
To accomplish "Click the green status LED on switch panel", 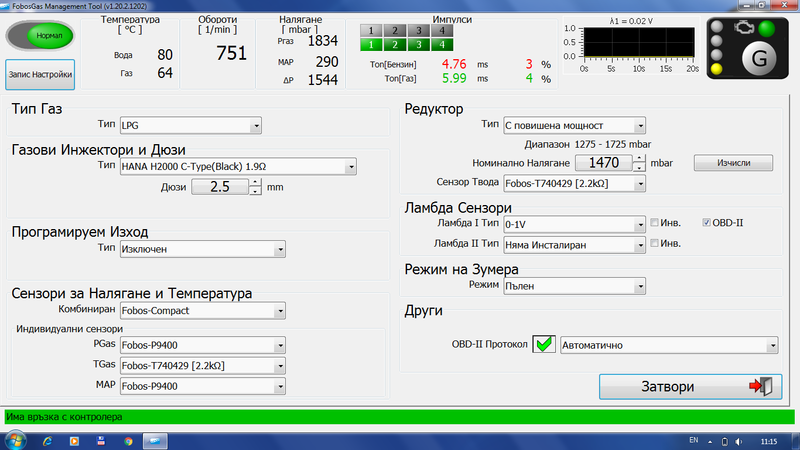I will coord(766,29).
